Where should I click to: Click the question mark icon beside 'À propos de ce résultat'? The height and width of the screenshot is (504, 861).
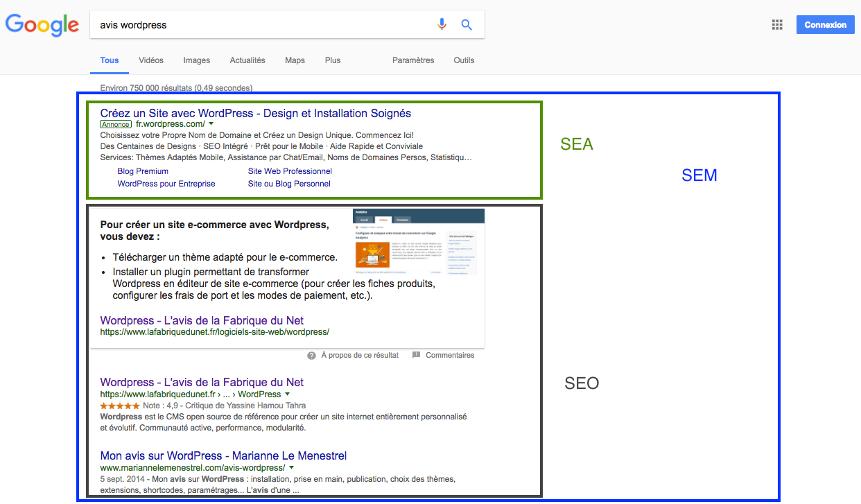(312, 356)
